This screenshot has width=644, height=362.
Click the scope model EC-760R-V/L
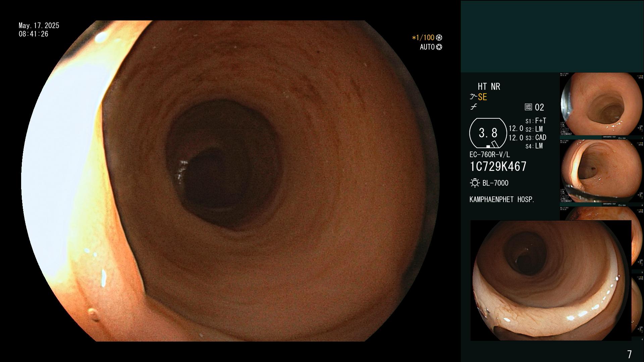click(490, 155)
